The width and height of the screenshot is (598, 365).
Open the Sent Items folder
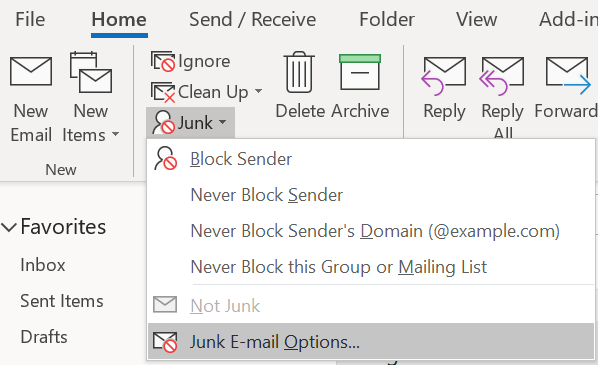[62, 301]
